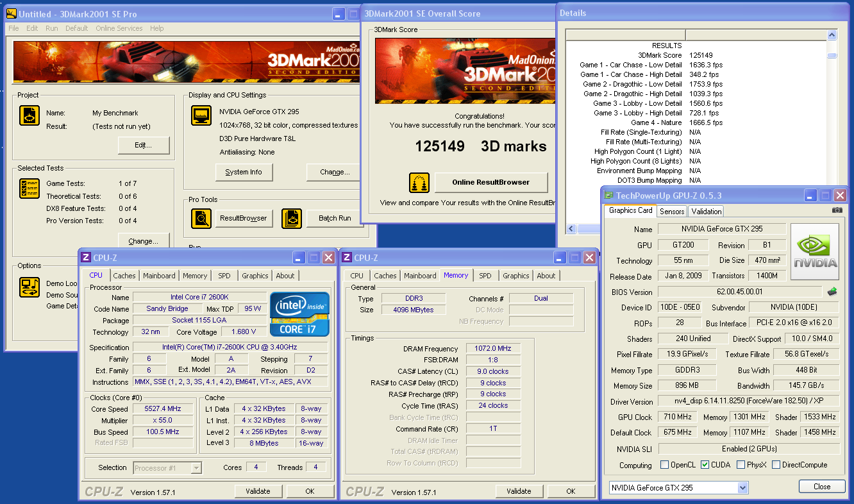Click the ResultBrowser magnifier icon under Pro Tools
This screenshot has height=504, width=854.
201,219
